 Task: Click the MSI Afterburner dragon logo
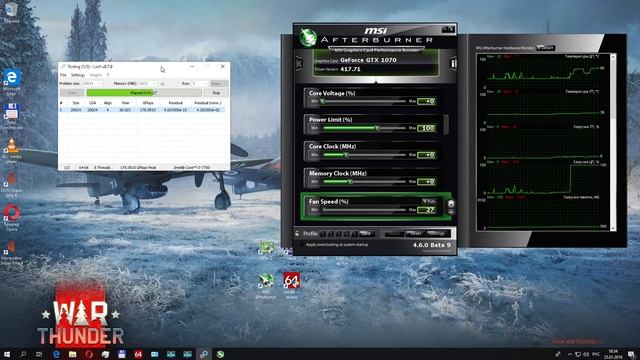pyautogui.click(x=308, y=38)
